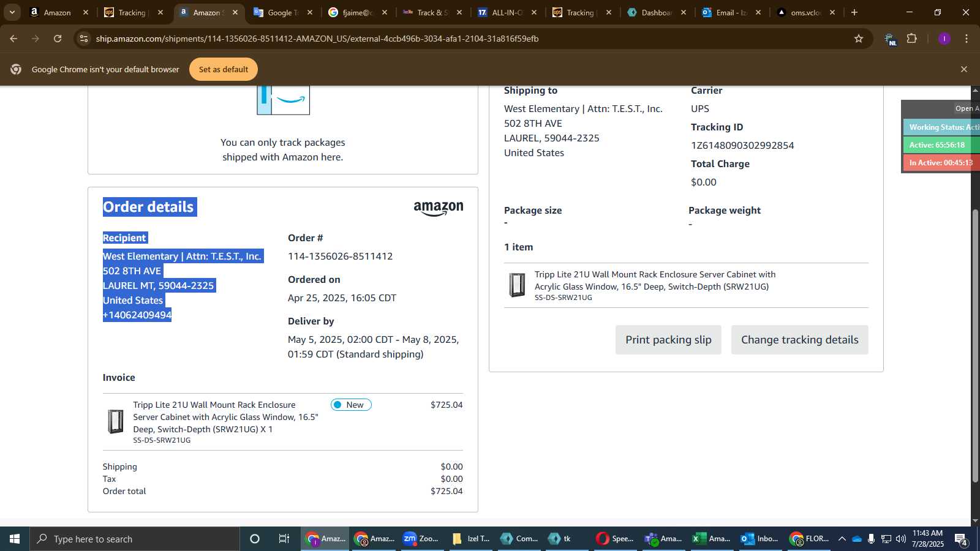This screenshot has width=980, height=551.
Task: Click the NL extension icon in toolbar
Action: tap(891, 39)
